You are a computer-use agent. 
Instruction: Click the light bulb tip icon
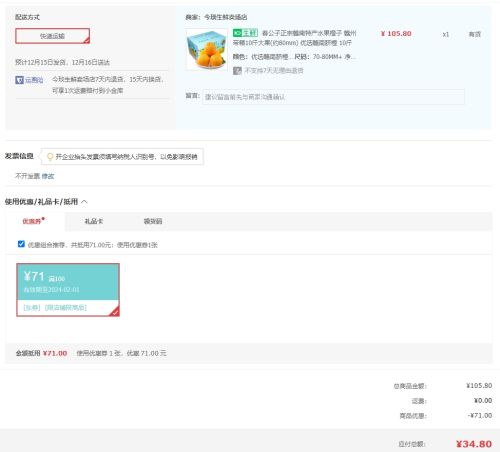(50, 157)
